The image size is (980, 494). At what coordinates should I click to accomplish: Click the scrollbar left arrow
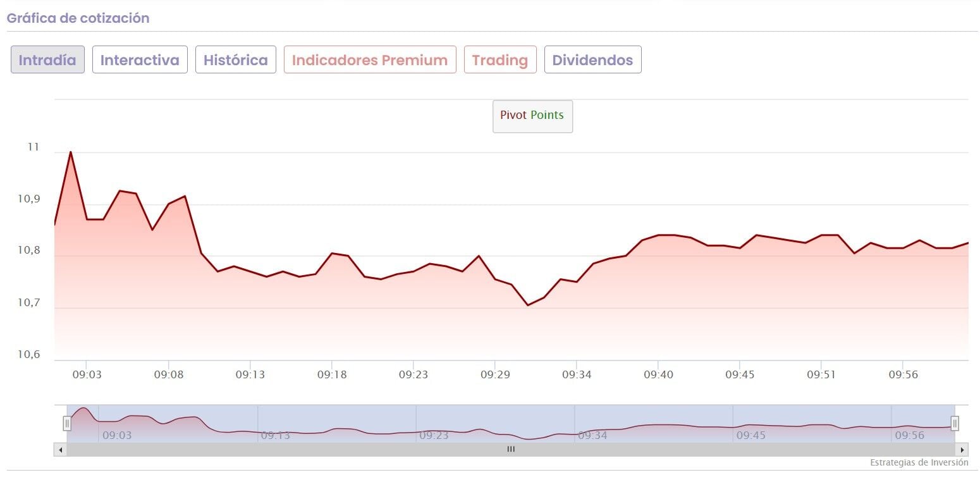(x=61, y=450)
